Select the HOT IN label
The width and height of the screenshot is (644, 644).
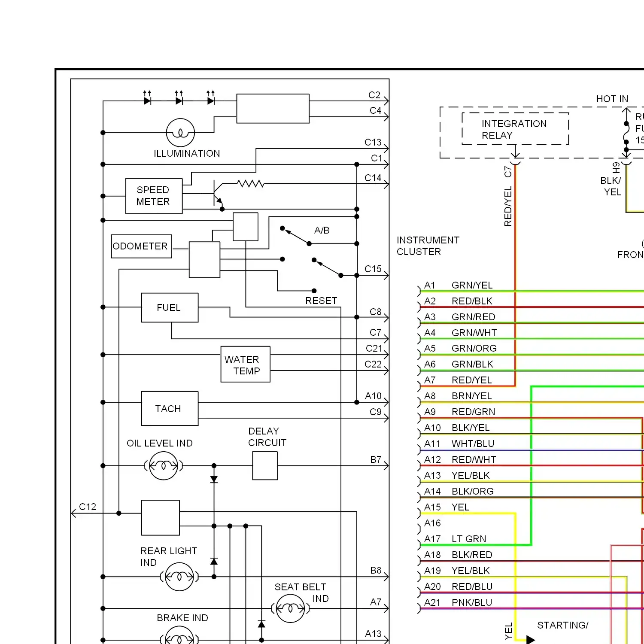coord(612,99)
